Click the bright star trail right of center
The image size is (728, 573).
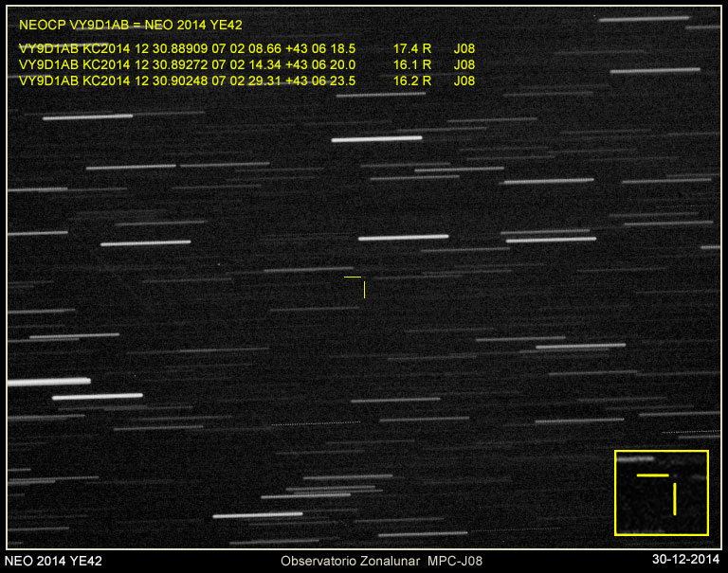point(551,240)
